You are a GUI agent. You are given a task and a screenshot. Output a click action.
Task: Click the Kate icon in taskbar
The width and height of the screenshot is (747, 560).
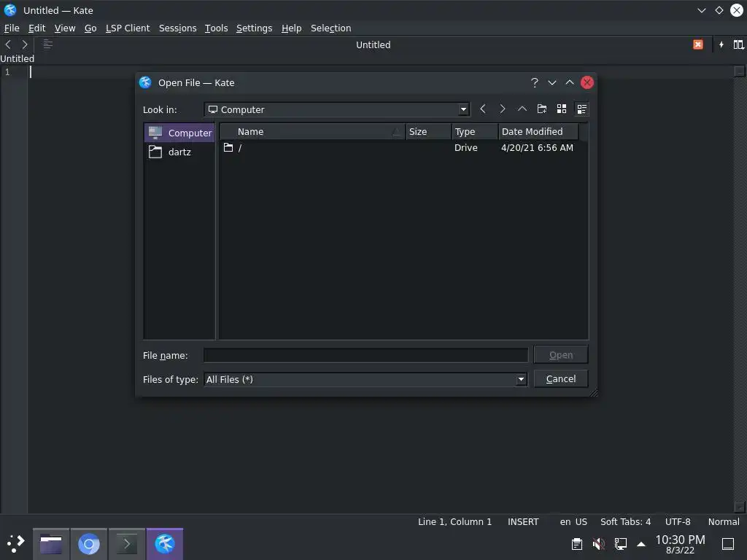coord(165,544)
